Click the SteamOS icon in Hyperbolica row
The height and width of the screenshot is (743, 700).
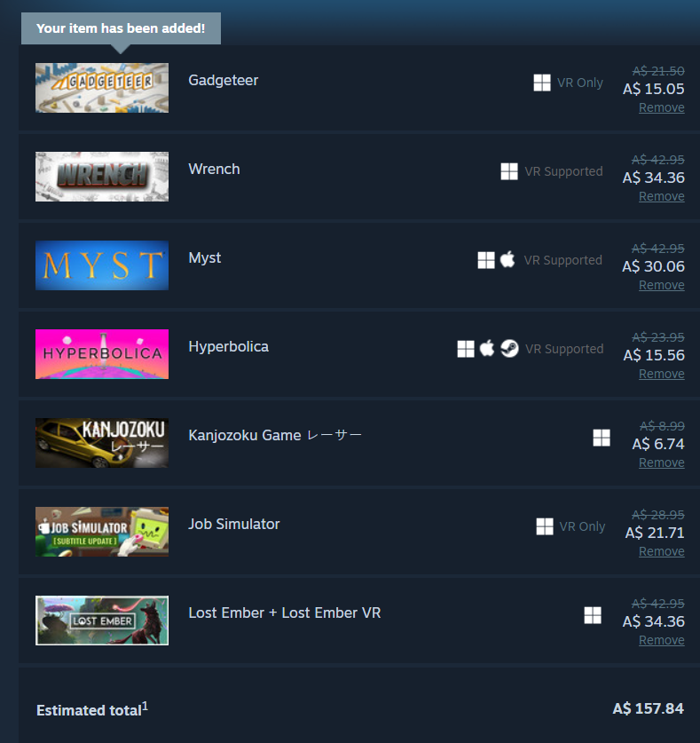(x=509, y=349)
